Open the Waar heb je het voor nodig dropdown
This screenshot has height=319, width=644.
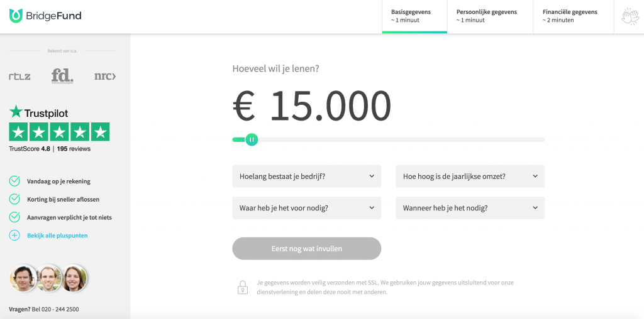pyautogui.click(x=307, y=208)
